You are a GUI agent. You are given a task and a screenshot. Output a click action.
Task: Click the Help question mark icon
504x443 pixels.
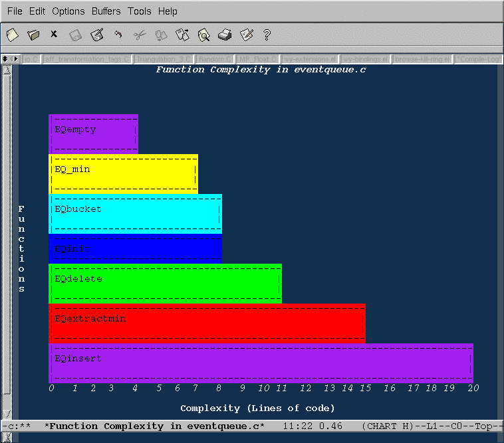[x=267, y=35]
